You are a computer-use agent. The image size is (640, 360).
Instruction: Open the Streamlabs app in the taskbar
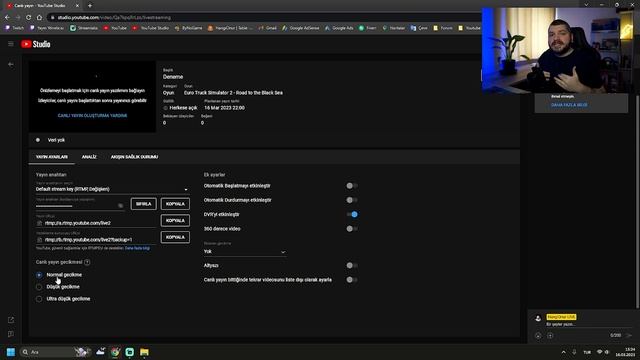pos(129,352)
